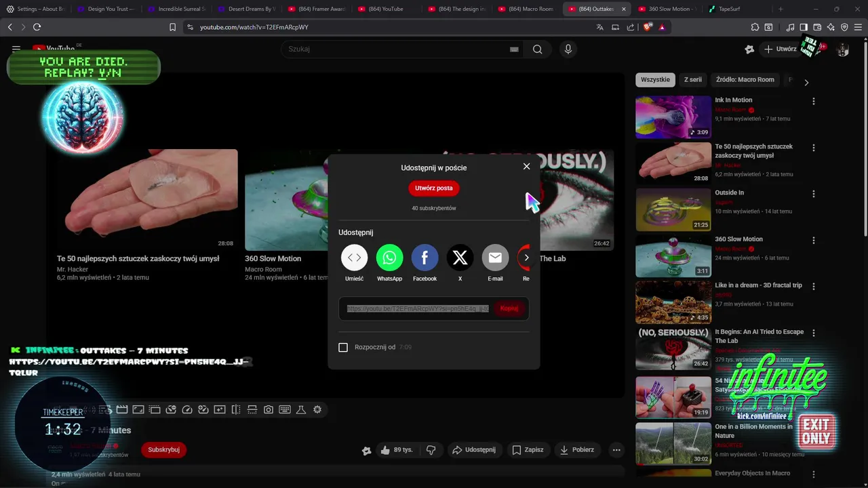
Task: Open the Leo AI sparkle icon
Action: (831, 27)
